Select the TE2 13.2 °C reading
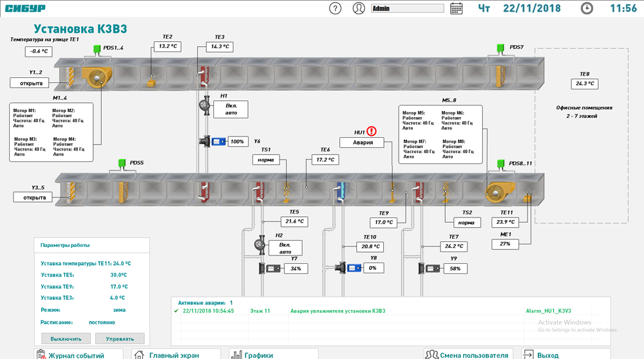This screenshot has width=644, height=359. (x=167, y=46)
